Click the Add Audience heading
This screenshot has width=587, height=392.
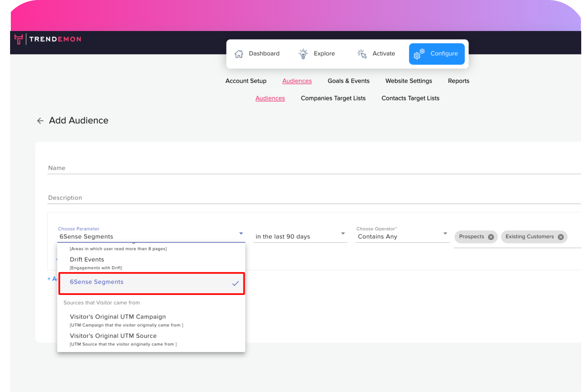79,120
